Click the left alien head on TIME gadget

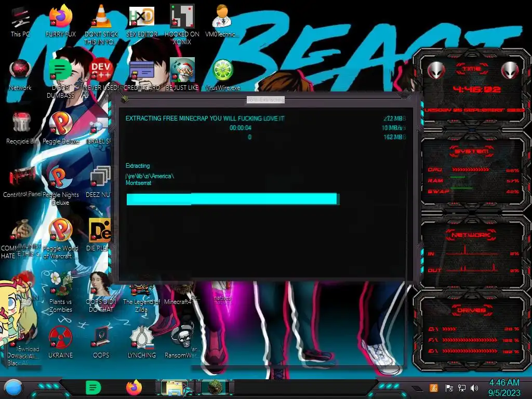436,70
